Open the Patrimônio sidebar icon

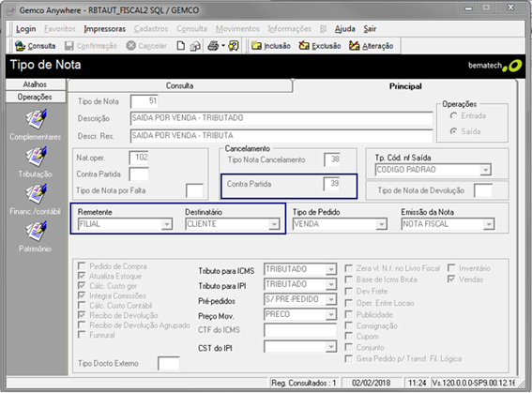point(36,231)
